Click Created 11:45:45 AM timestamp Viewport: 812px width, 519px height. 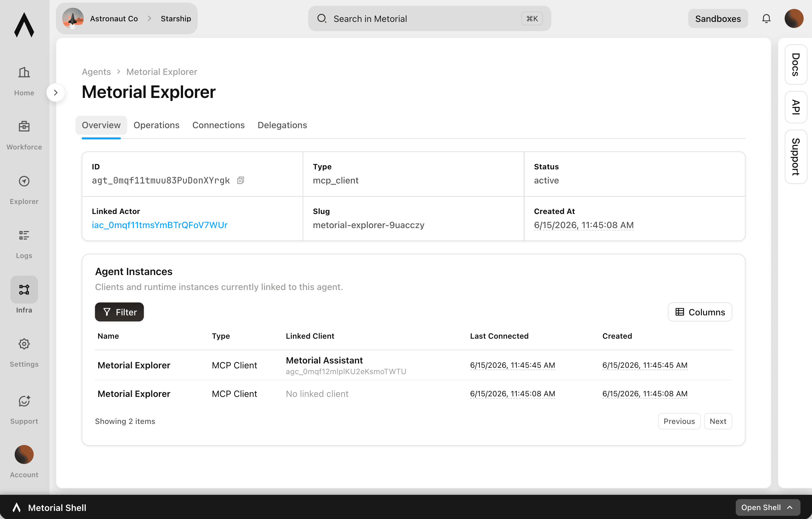[x=645, y=365]
